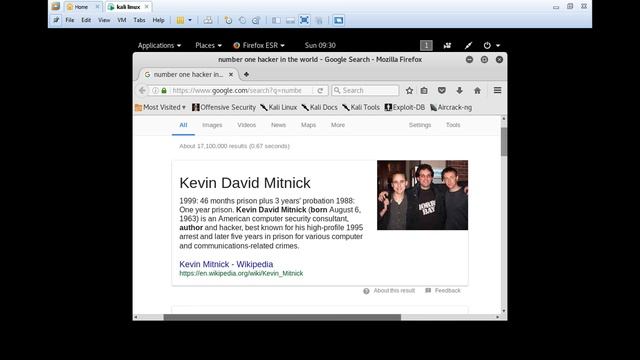The width and height of the screenshot is (640, 360).
Task: Toggle thumbnail bar view icon
Action: [290, 20]
